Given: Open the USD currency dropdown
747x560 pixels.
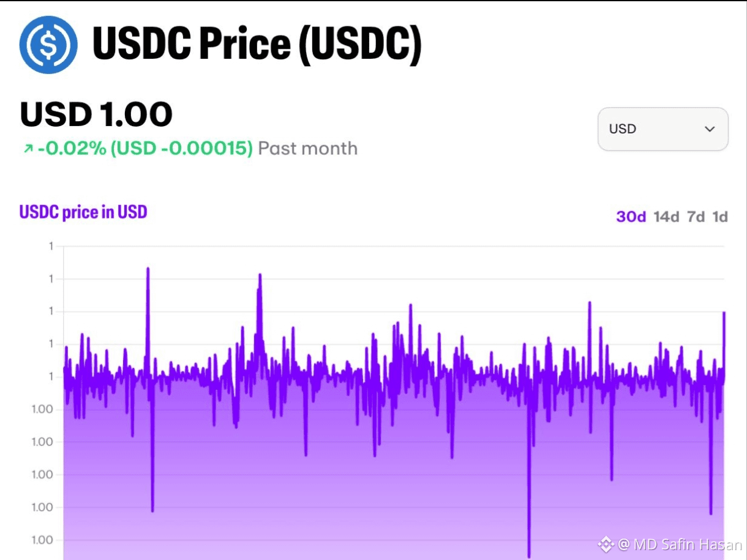Looking at the screenshot, I should pyautogui.click(x=663, y=129).
